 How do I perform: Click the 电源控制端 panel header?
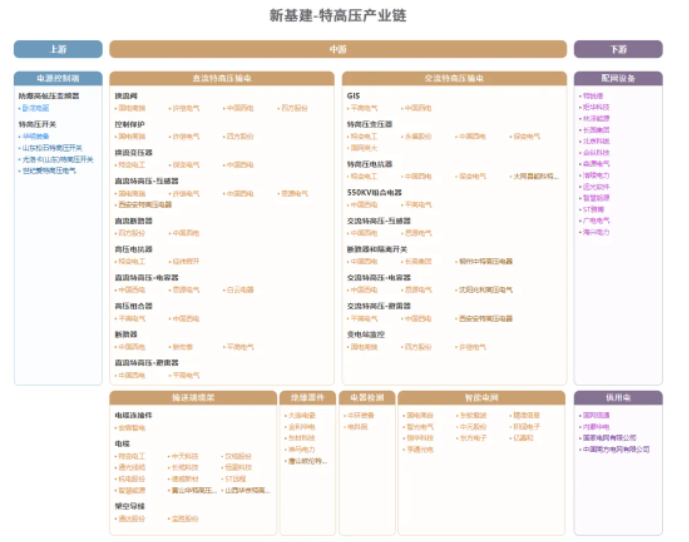58,78
